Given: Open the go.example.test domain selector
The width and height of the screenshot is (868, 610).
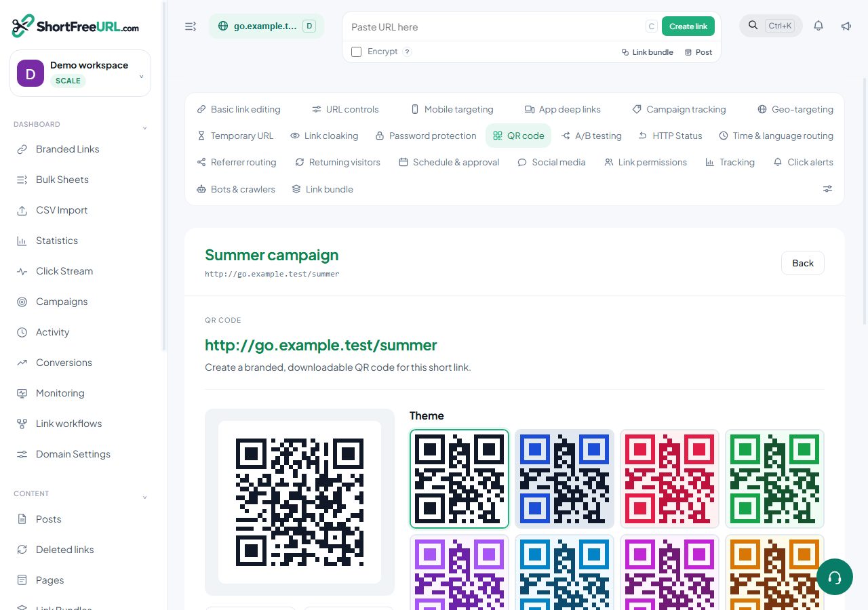Looking at the screenshot, I should (x=267, y=26).
